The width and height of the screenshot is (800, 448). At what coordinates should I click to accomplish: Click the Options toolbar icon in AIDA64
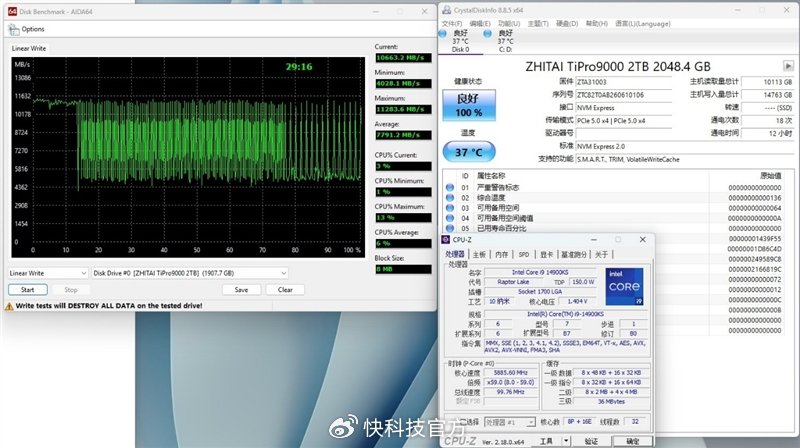point(14,30)
